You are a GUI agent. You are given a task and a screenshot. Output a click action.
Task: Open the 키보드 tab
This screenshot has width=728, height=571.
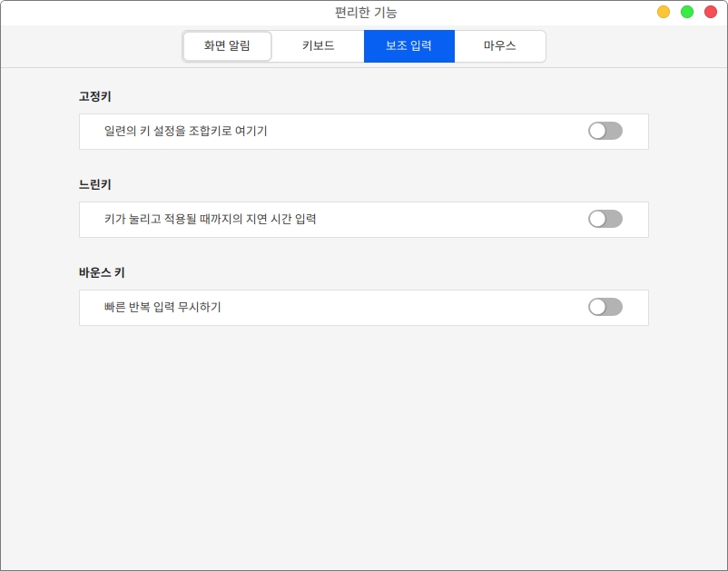click(x=318, y=46)
